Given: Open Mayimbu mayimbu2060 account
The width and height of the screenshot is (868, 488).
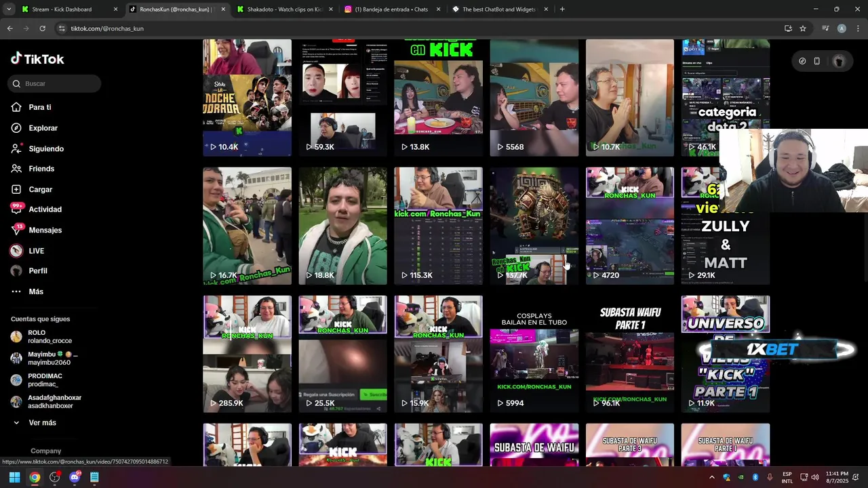Looking at the screenshot, I should pyautogui.click(x=44, y=359).
